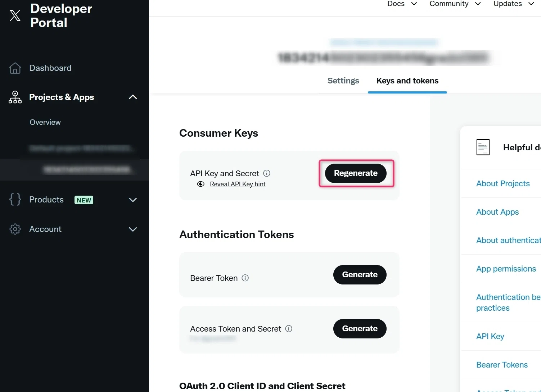The height and width of the screenshot is (392, 541).
Task: Click the Products curly braces icon
Action: click(x=15, y=200)
